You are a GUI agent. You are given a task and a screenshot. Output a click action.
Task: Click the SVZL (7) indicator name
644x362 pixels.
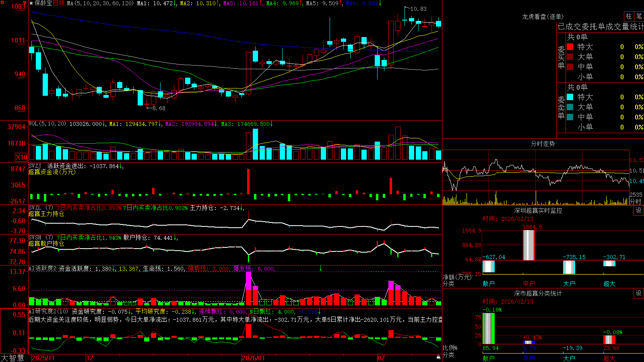point(41,208)
